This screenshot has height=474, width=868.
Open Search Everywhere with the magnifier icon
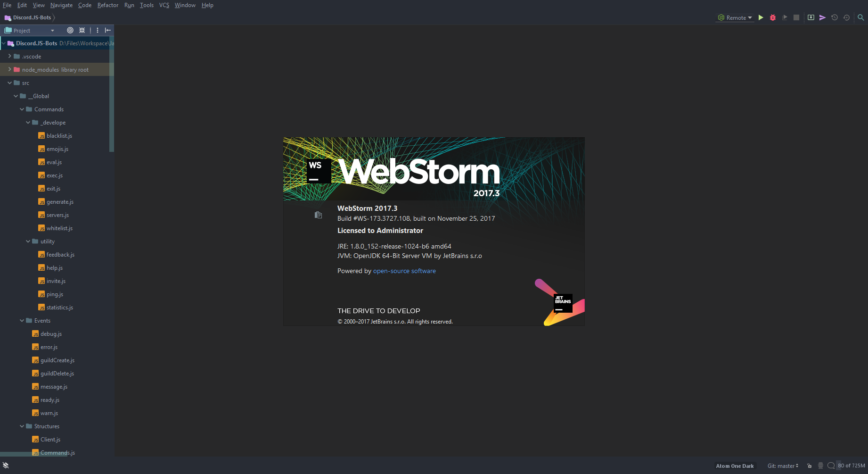pyautogui.click(x=861, y=17)
